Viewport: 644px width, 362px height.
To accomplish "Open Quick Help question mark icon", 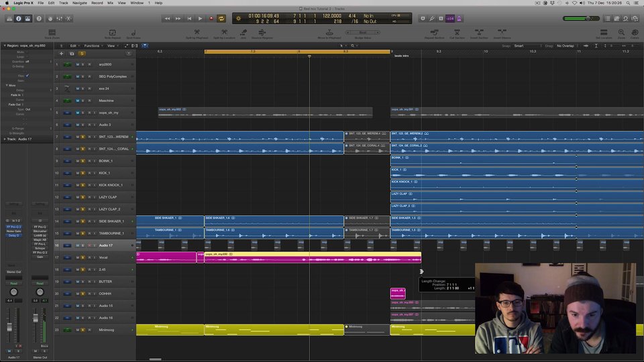I will tap(39, 19).
